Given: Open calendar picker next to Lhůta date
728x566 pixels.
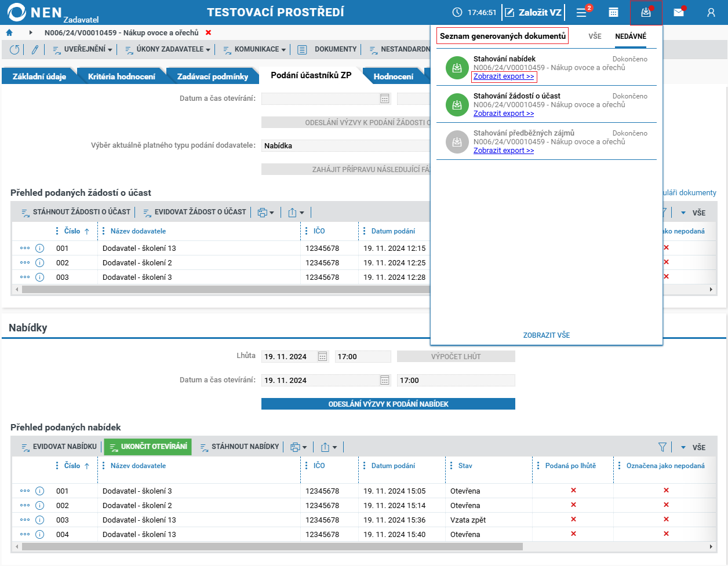Looking at the screenshot, I should coord(323,356).
